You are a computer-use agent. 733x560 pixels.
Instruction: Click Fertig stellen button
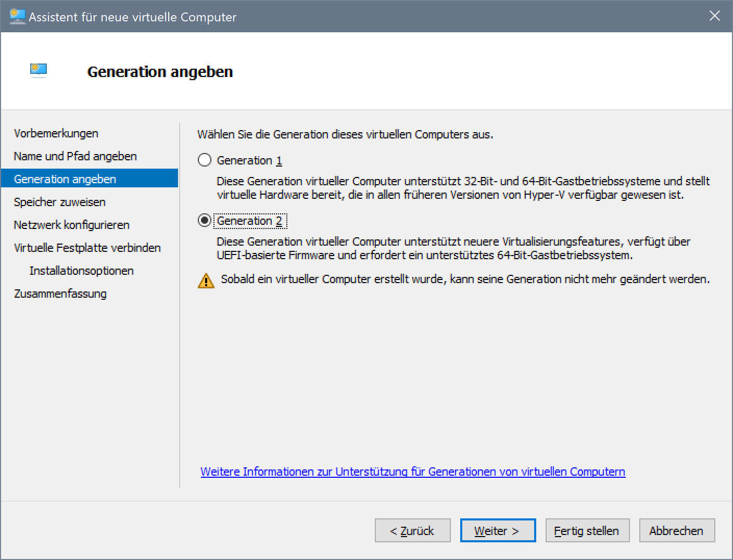[x=587, y=530]
